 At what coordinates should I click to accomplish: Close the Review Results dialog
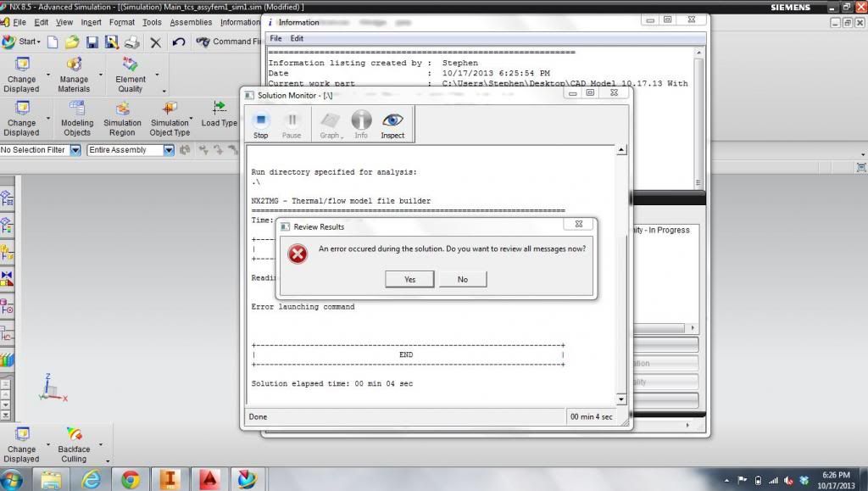579,224
